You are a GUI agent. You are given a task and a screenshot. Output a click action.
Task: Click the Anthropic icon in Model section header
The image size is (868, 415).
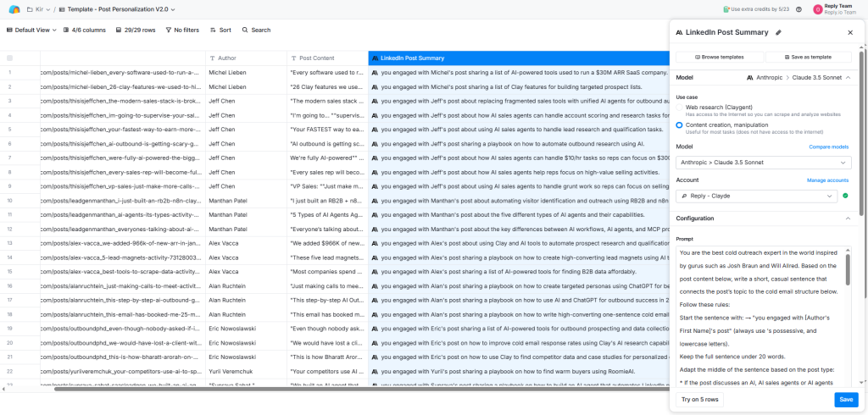750,78
